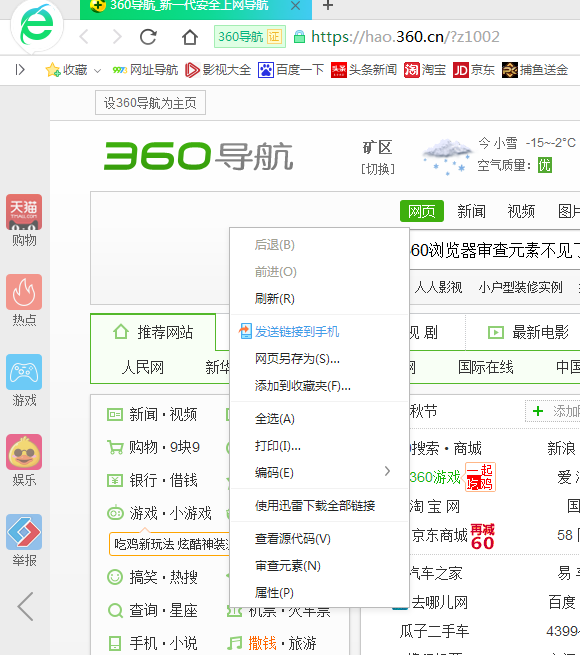
Task: Open 购物·9块9 category
Action: [153, 447]
